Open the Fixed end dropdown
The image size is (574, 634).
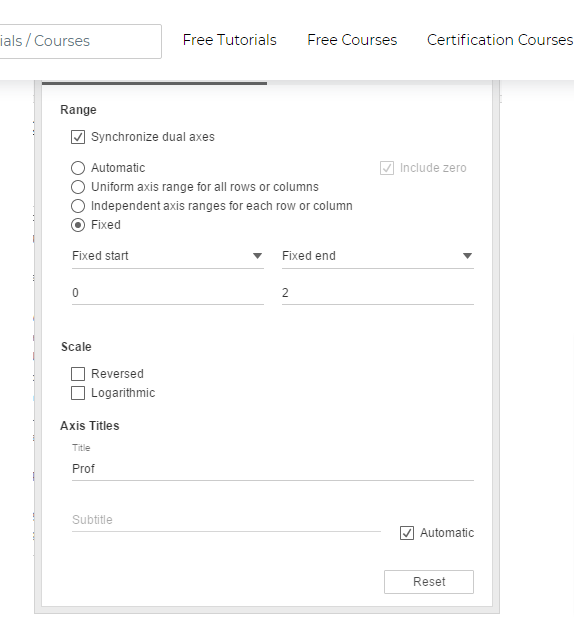(378, 256)
